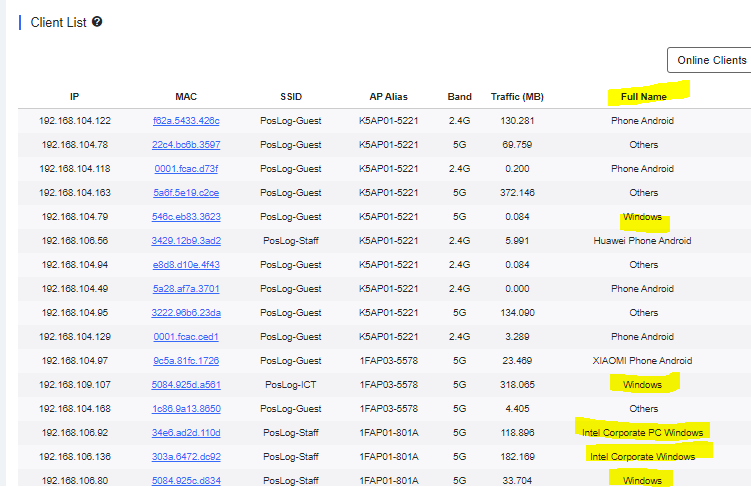Screen dimensions: 751x487
Task: Select IP address 192.168.104.94
Action: [x=75, y=264]
